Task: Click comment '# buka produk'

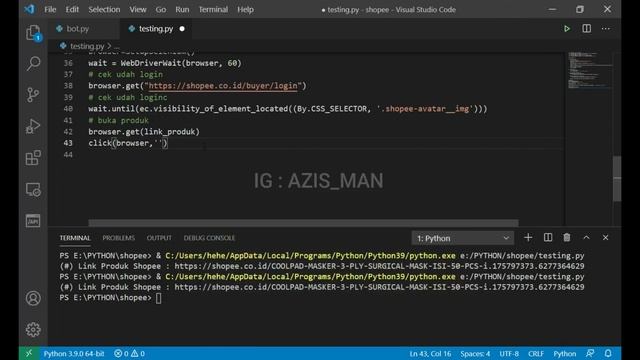Action: coord(118,120)
